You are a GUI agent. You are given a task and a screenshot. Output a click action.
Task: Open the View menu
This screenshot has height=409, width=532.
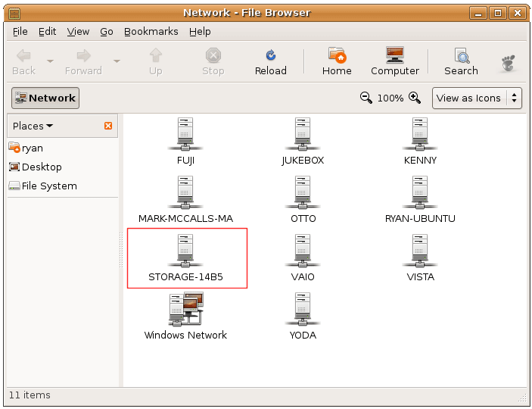click(78, 31)
